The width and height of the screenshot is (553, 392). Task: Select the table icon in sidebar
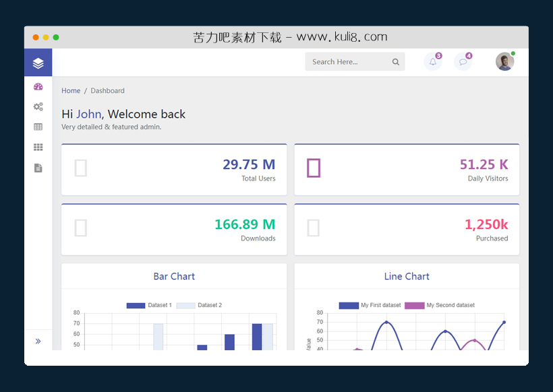[x=38, y=127]
